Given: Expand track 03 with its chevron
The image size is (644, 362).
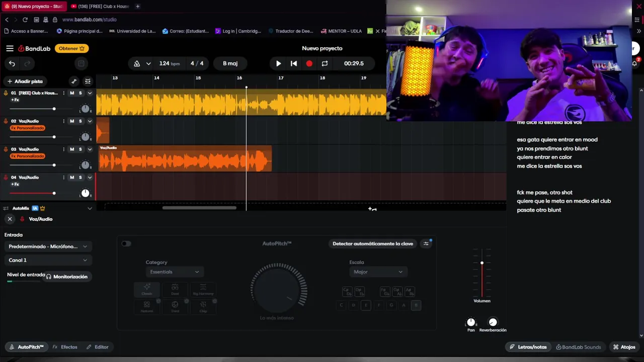Looking at the screenshot, I should (90, 149).
